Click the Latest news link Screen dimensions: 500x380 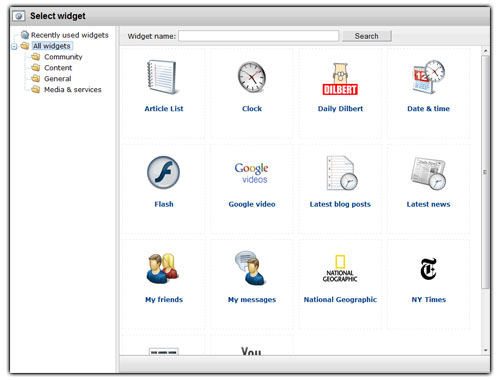[x=428, y=204]
